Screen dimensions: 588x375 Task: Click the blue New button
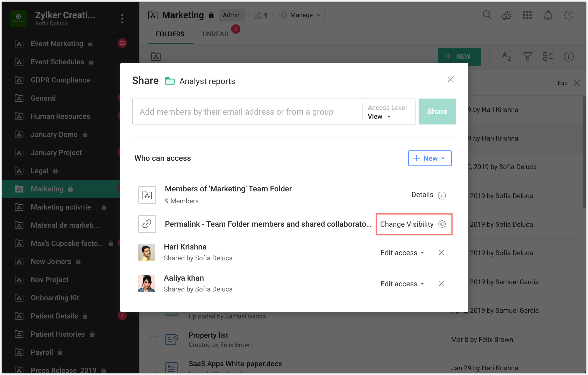(x=430, y=158)
